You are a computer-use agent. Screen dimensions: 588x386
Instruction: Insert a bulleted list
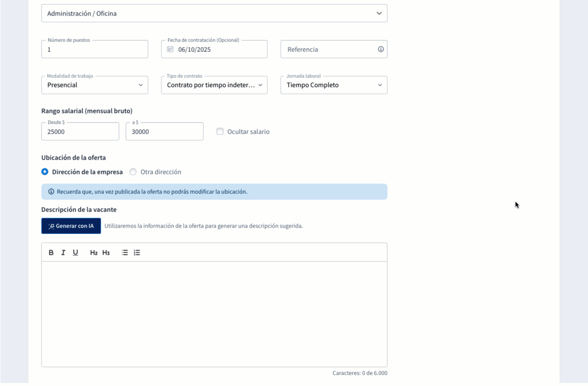click(125, 253)
